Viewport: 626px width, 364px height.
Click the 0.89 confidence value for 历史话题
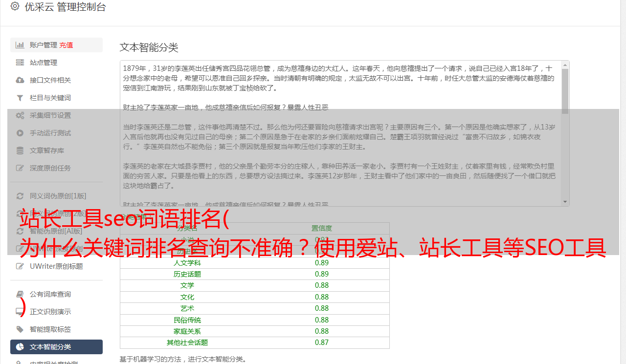322,274
